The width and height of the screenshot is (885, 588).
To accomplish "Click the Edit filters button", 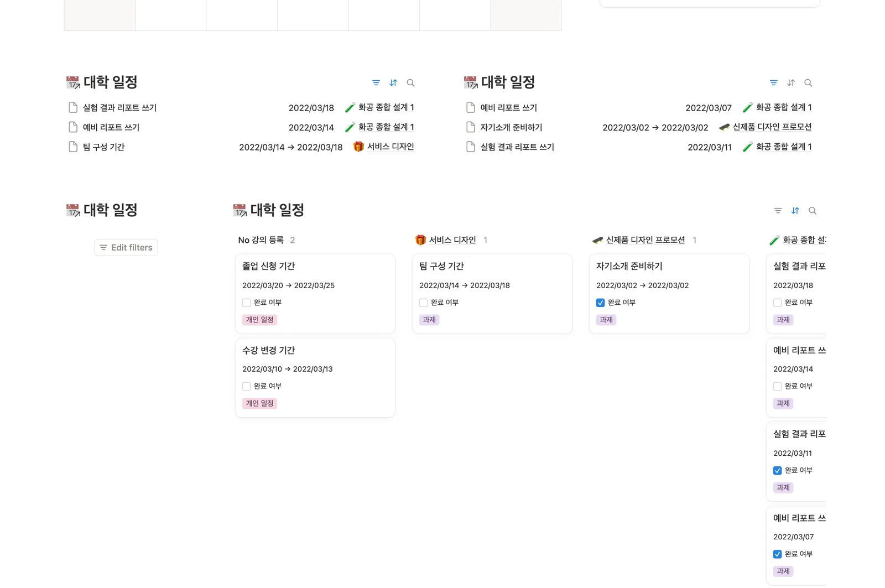I will coord(126,247).
